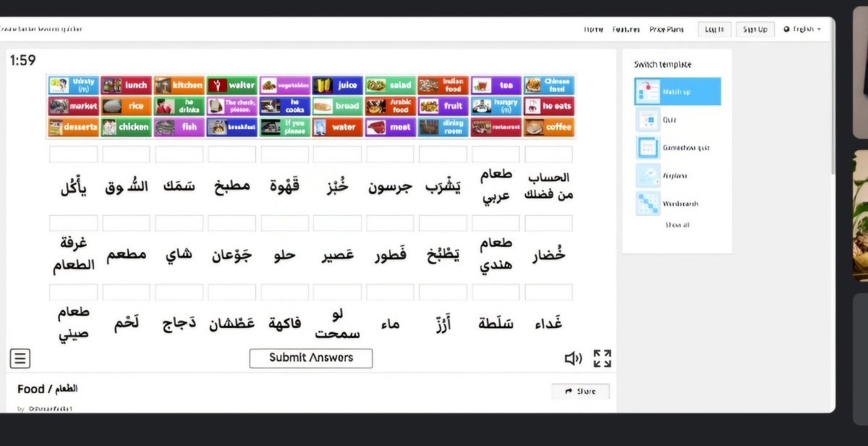The height and width of the screenshot is (446, 868).
Task: Enter fullscreen mode with the expand icon
Action: pos(603,358)
